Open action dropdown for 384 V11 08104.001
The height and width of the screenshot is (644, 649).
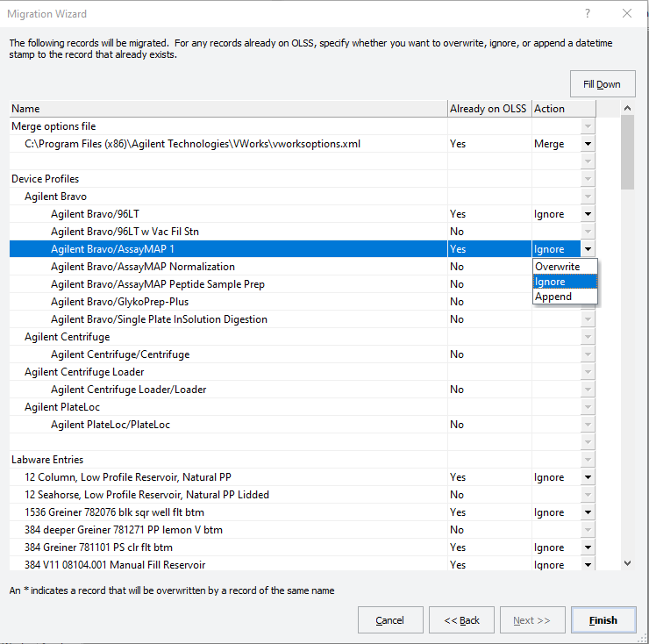[588, 564]
